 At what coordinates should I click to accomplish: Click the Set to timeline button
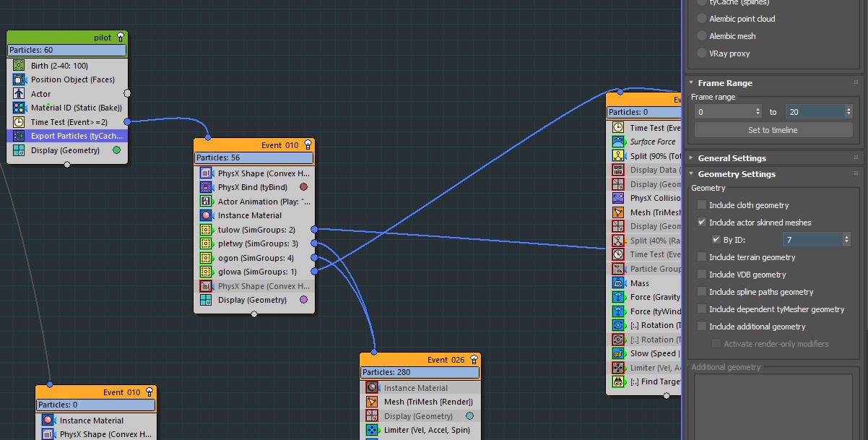(x=772, y=130)
